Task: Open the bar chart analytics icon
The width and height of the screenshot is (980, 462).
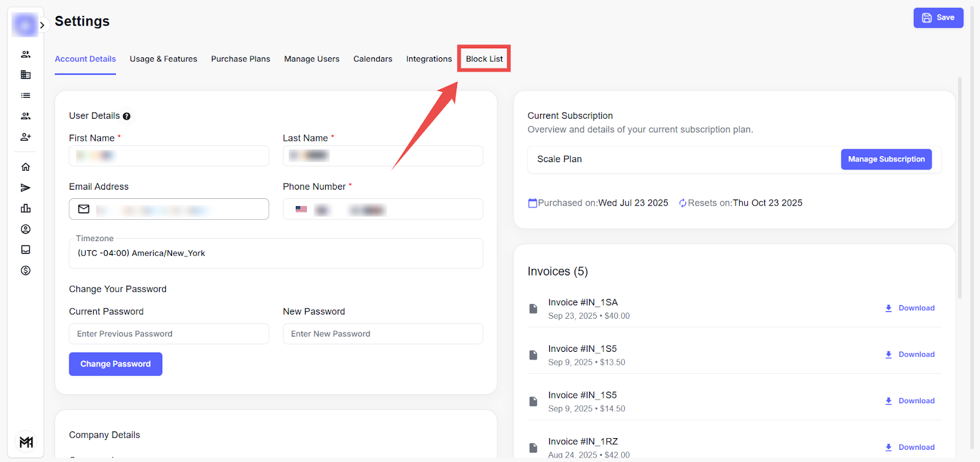Action: [26, 209]
